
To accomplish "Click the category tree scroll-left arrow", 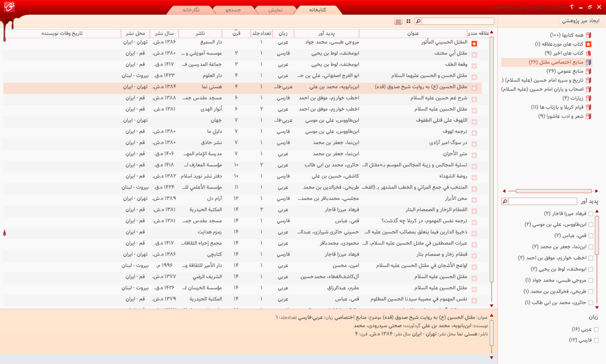I will pyautogui.click(x=504, y=191).
